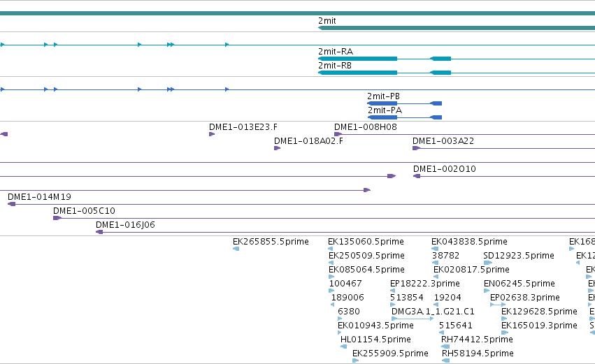The image size is (595, 364).
Task: Click the 2mit-RB transcript label
Action: pyautogui.click(x=335, y=66)
